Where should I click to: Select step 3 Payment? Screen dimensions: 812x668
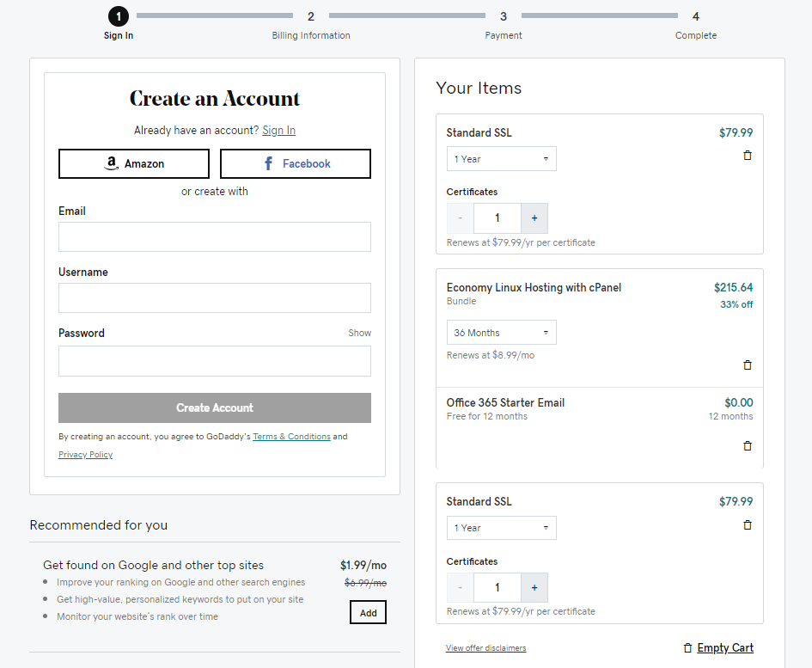504,24
